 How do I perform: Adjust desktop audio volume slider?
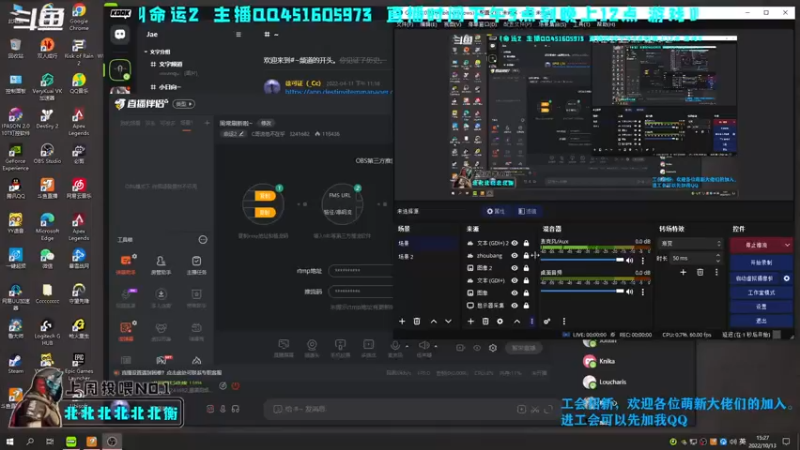click(582, 291)
